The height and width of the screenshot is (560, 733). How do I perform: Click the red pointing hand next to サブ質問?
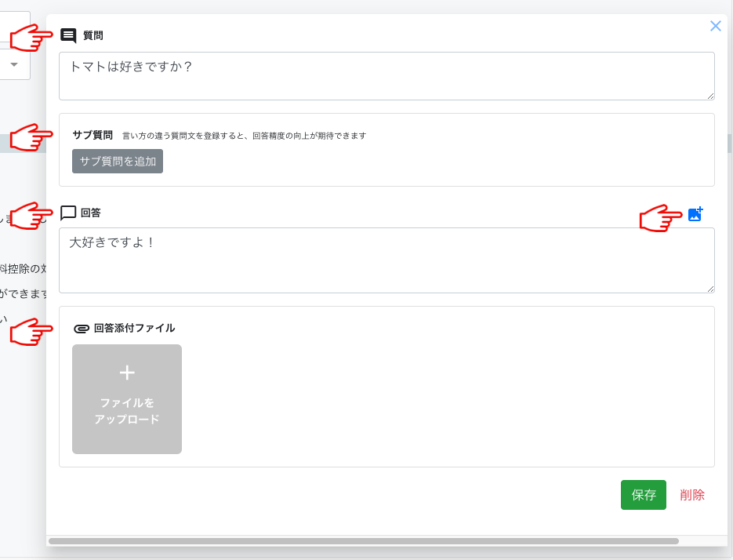(x=30, y=136)
